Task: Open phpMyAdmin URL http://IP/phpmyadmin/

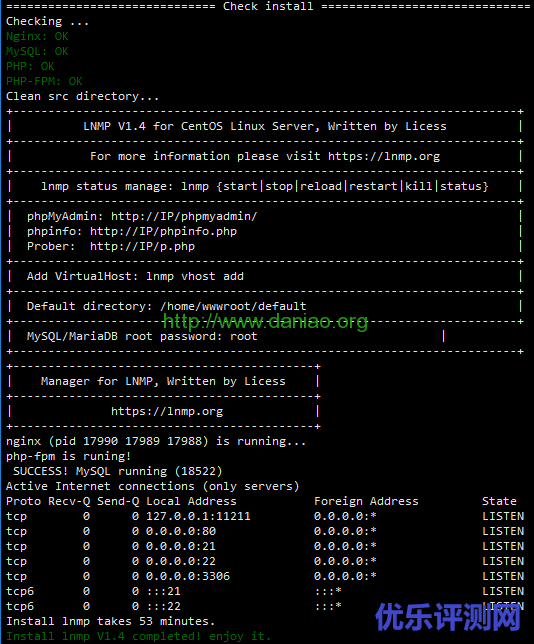Action: tap(184, 216)
